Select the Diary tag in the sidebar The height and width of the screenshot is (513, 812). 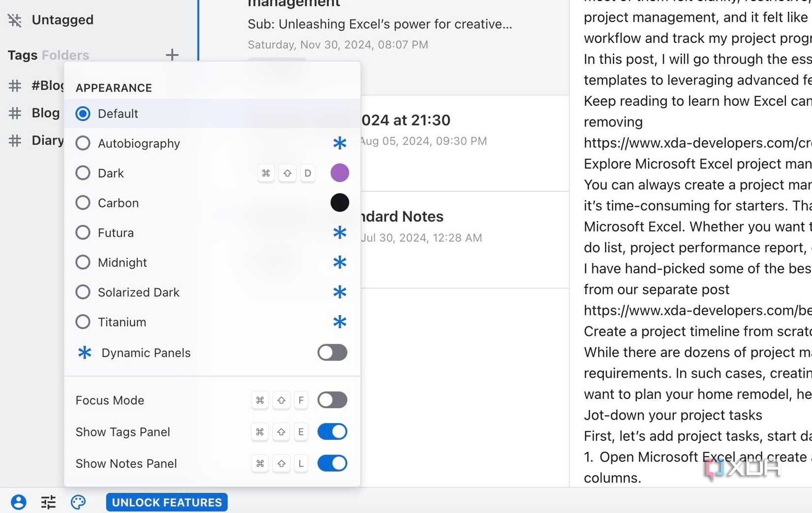(x=47, y=140)
